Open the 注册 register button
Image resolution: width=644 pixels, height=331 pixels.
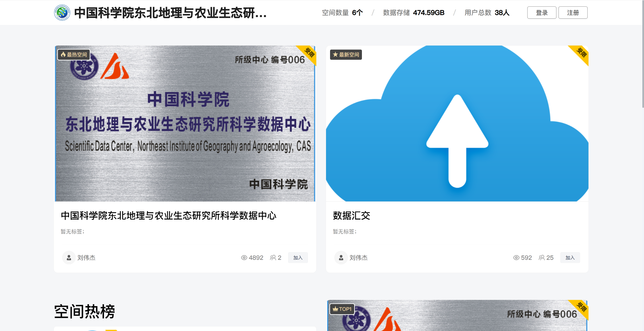pyautogui.click(x=573, y=13)
